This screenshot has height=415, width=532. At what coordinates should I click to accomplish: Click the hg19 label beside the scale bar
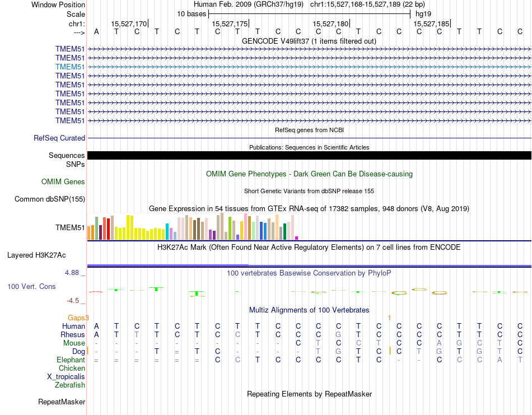click(x=423, y=14)
